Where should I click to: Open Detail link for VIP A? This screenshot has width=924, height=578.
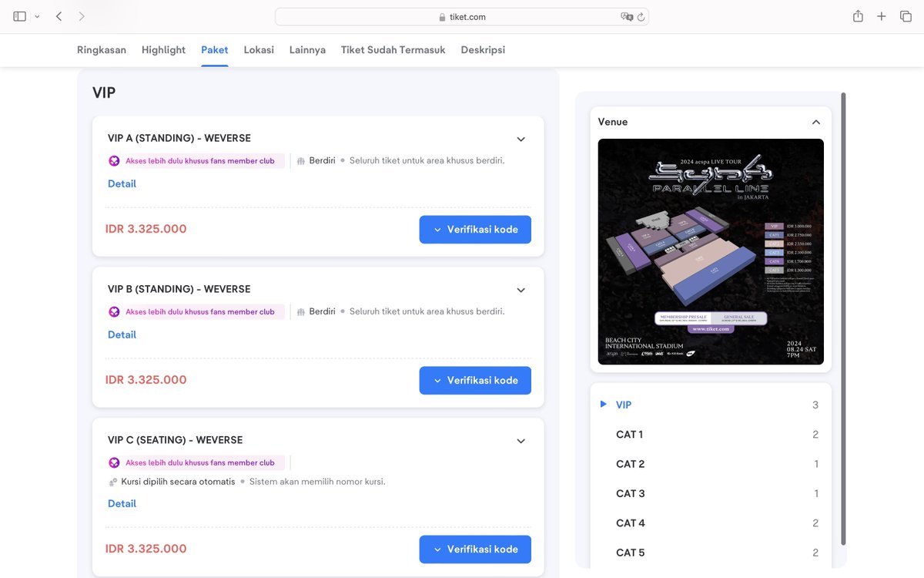122,183
